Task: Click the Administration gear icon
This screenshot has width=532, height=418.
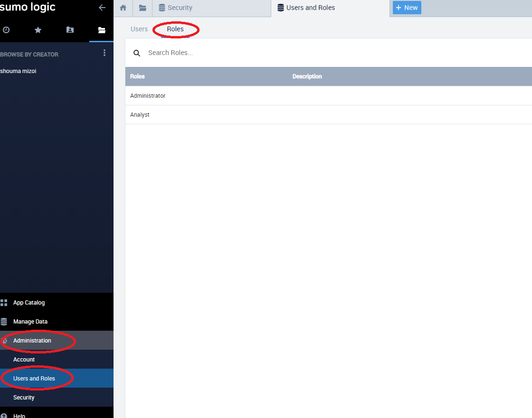Action: coord(4,340)
